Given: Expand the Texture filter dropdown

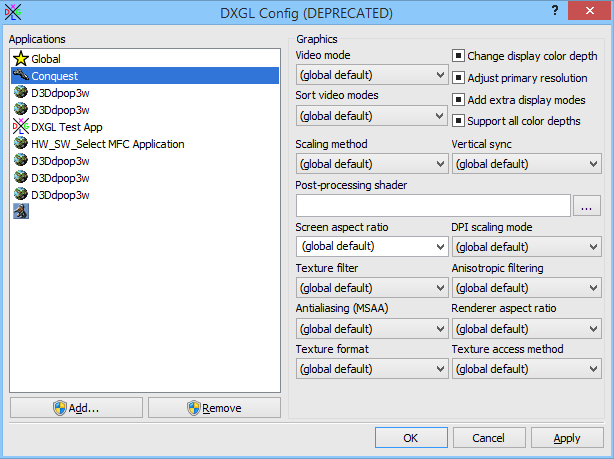Looking at the screenshot, I should (372, 288).
